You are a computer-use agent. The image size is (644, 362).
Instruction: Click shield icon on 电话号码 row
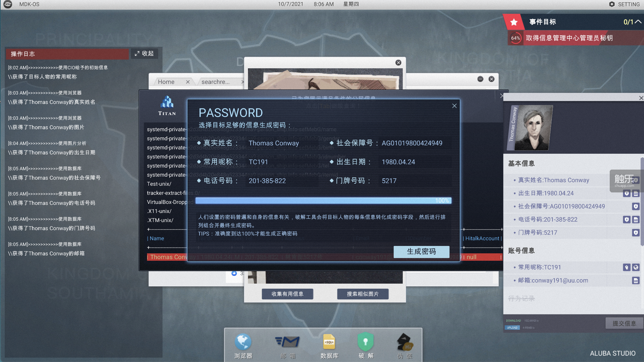(627, 220)
